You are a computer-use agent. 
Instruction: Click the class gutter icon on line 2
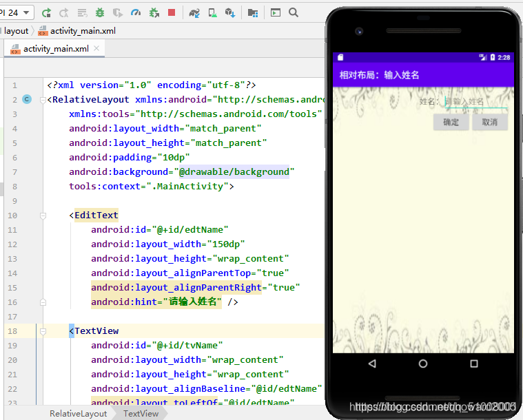click(x=27, y=99)
